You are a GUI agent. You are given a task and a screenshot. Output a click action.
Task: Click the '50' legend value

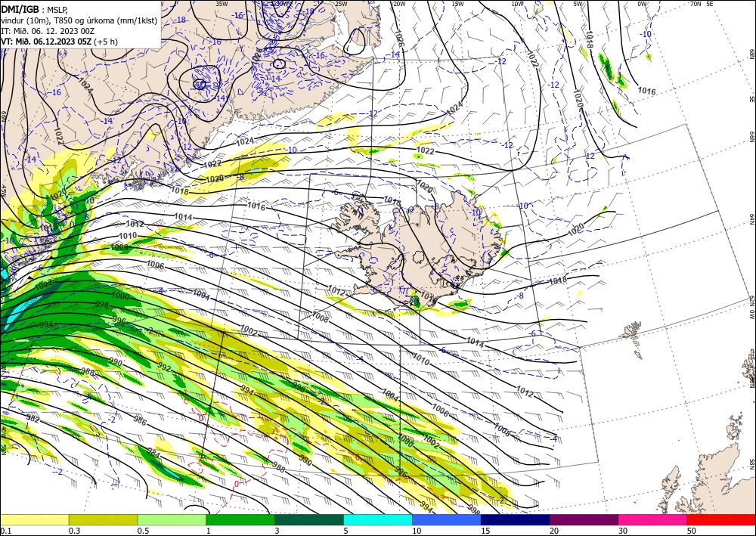tap(692, 531)
